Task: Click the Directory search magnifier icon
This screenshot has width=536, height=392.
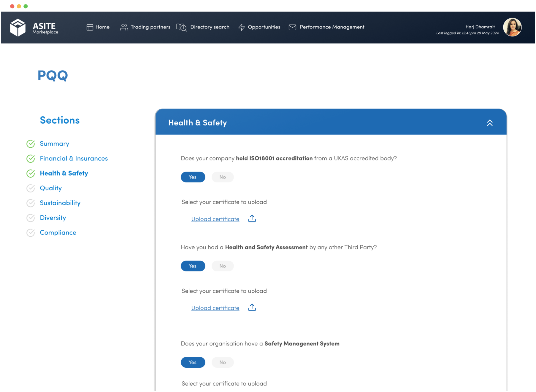Action: [x=182, y=27]
